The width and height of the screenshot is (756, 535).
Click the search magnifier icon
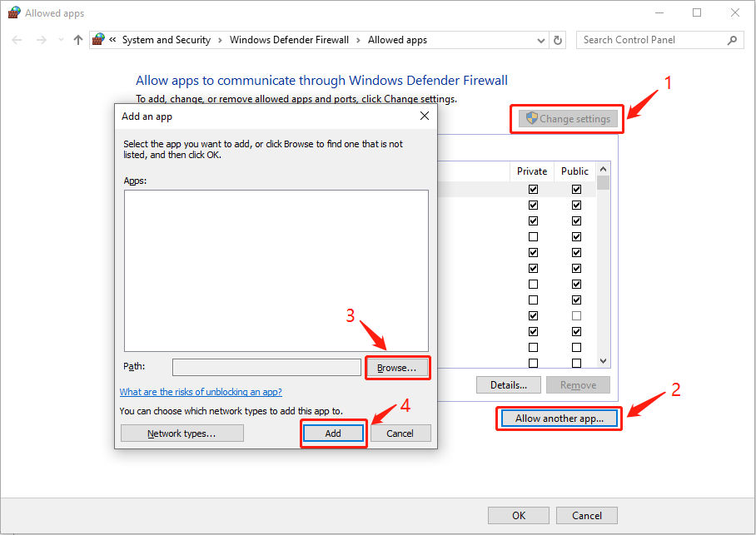point(732,40)
